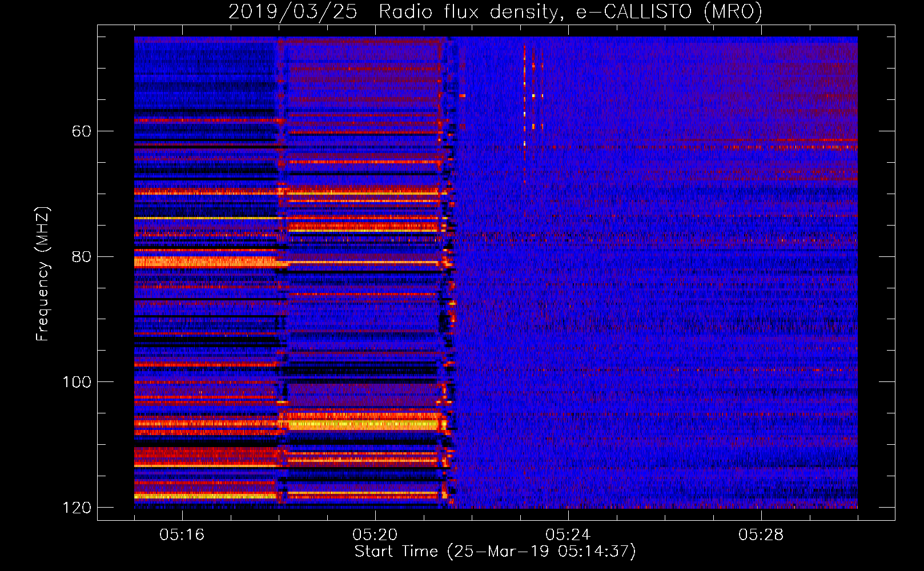
Task: Click the 05:20 time tick label
Action: [x=375, y=535]
